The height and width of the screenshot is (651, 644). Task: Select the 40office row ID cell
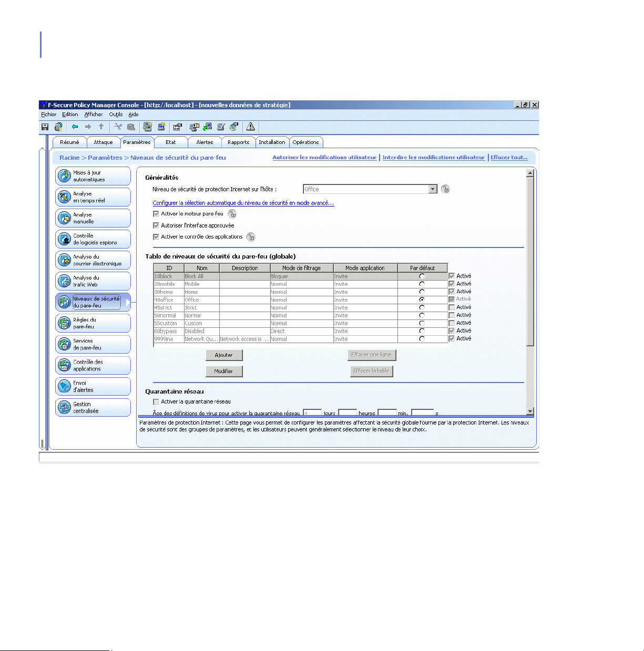point(168,299)
